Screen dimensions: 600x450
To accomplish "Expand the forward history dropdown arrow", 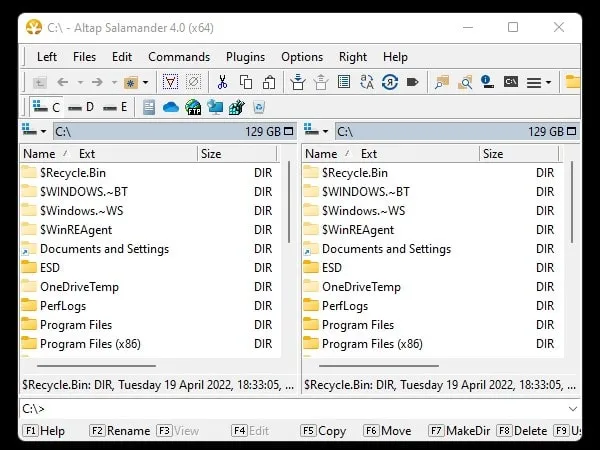I will [x=114, y=82].
